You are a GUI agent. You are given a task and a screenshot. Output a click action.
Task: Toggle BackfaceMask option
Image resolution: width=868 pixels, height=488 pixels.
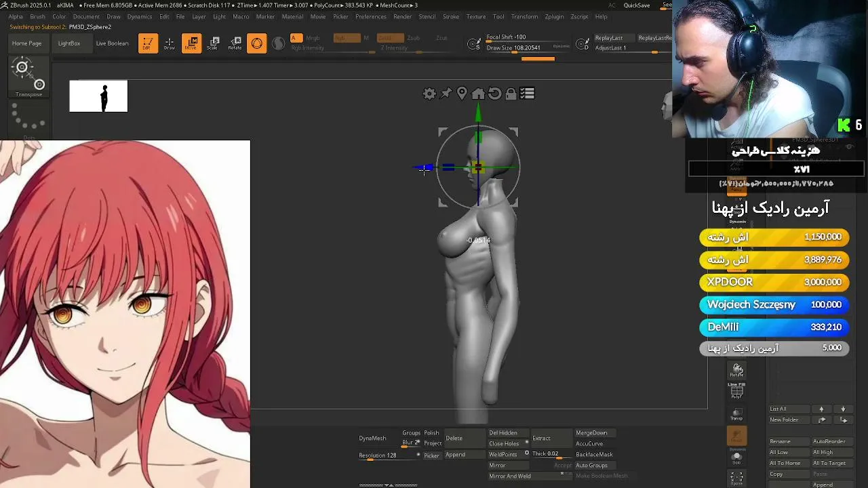click(x=594, y=455)
